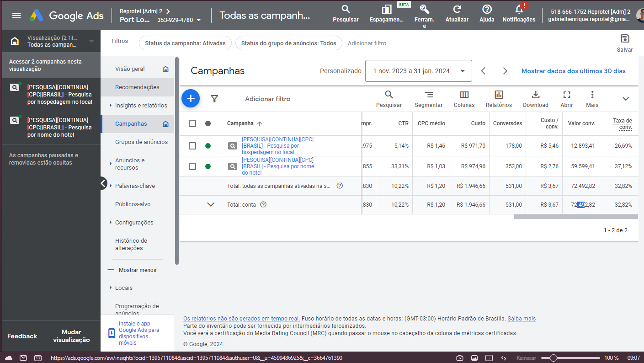Tick the select-all campaigns header checkbox
Viewport: 644px width, 363px height.
coord(192,123)
